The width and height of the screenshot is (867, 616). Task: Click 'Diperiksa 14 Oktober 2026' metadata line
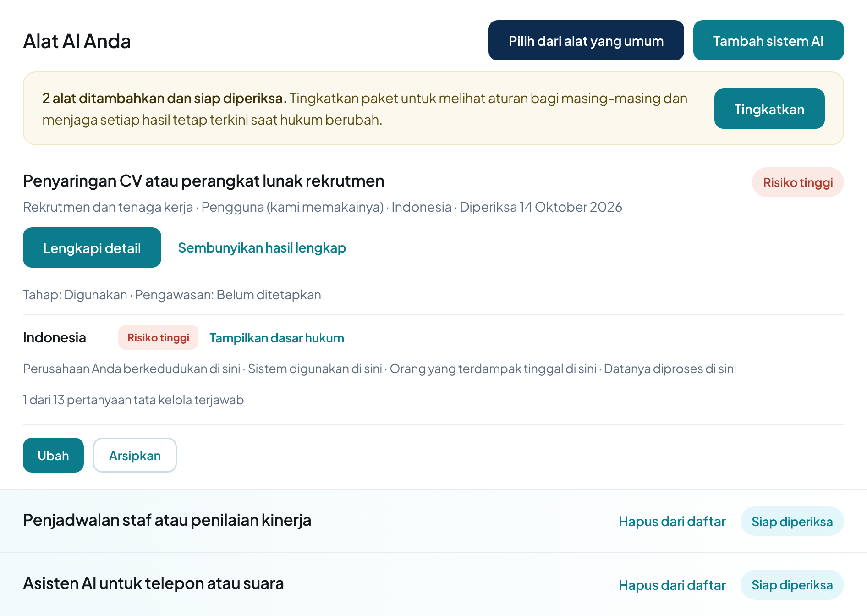tap(541, 207)
